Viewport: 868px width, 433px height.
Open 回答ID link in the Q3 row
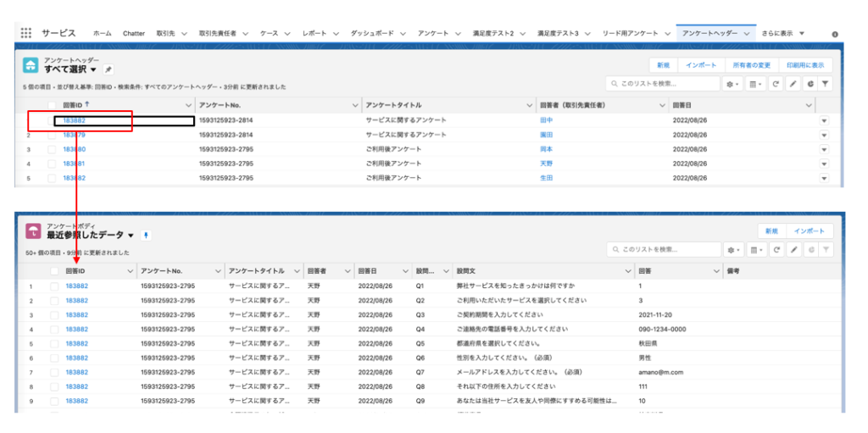coord(77,315)
